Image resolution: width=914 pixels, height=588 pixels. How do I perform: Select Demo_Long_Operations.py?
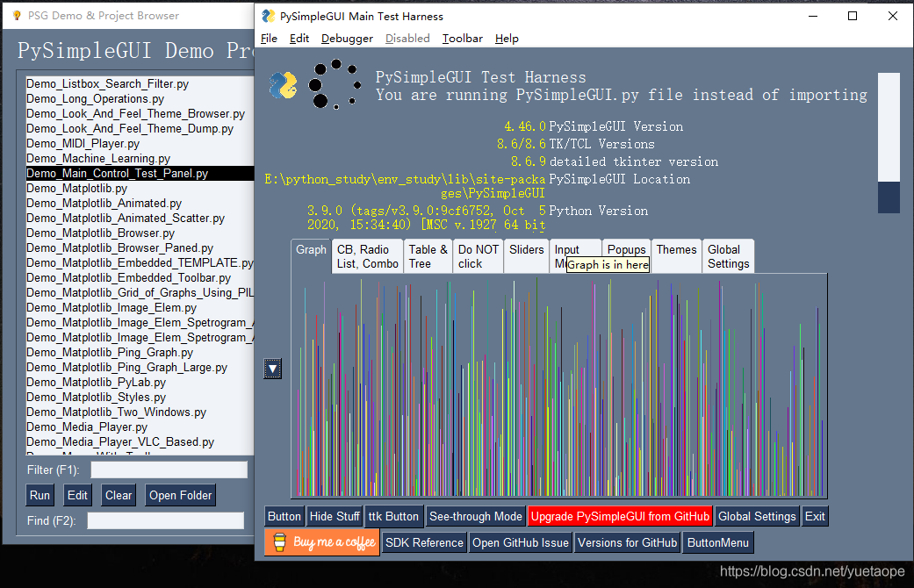click(x=140, y=99)
